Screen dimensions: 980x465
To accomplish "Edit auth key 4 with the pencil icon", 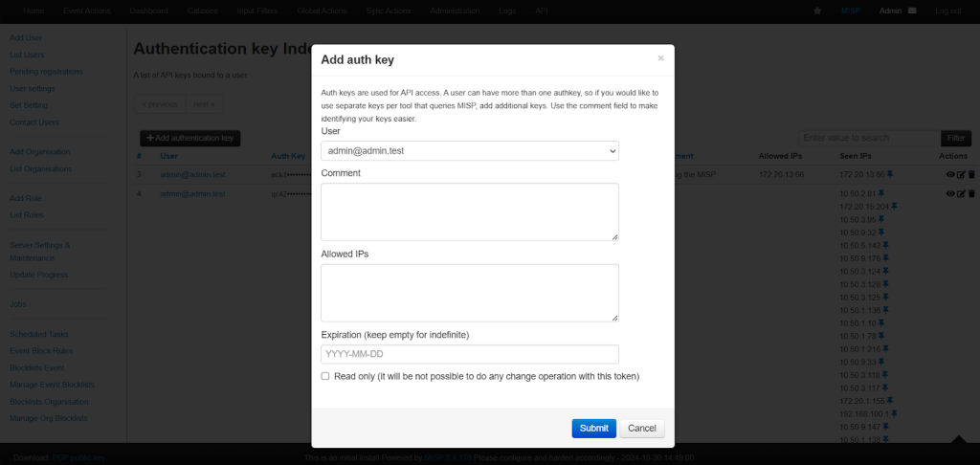I will 961,193.
